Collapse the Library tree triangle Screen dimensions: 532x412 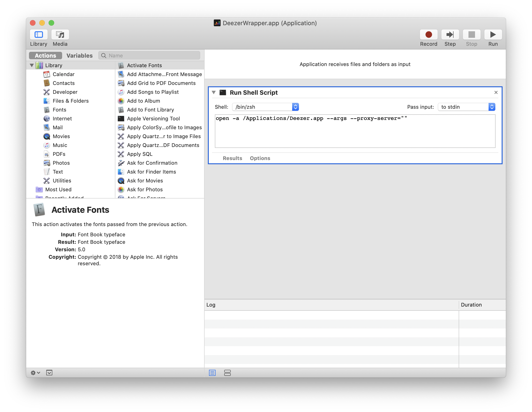click(32, 65)
